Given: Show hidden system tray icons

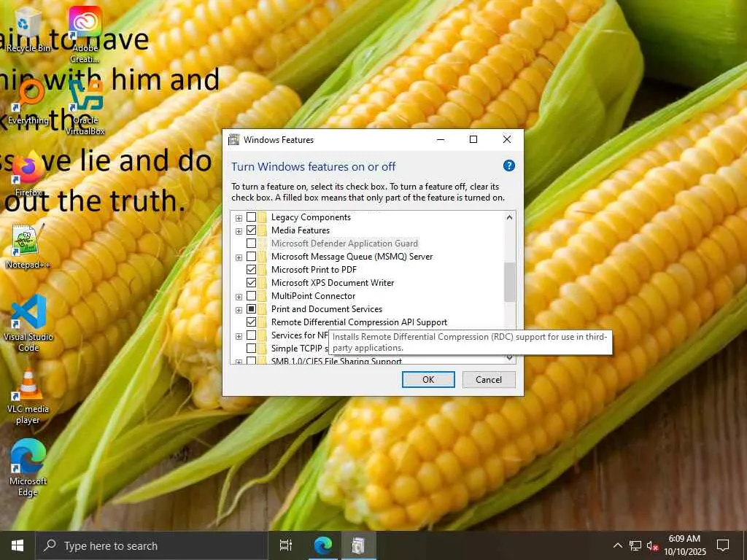Looking at the screenshot, I should tap(617, 545).
